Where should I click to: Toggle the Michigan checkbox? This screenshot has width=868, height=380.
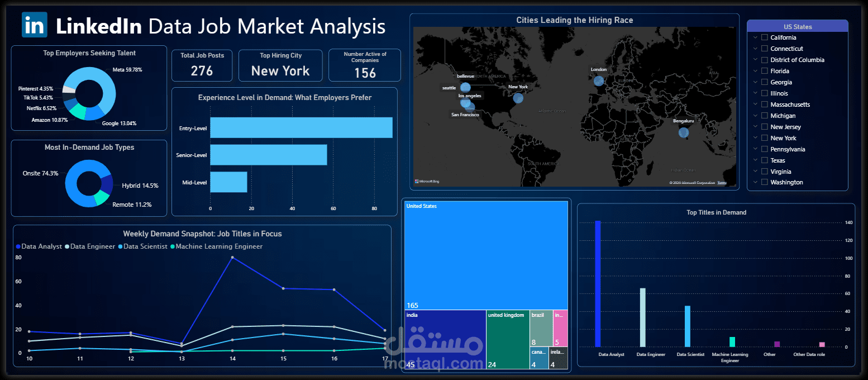(765, 116)
